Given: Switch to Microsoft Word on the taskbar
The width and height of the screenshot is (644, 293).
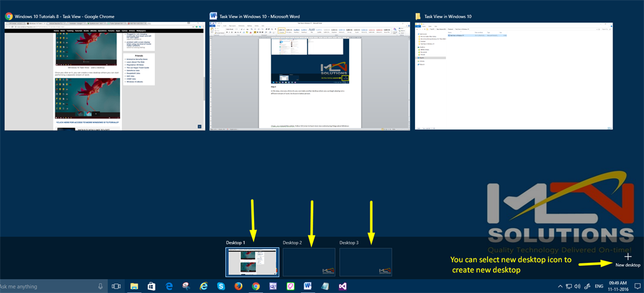Looking at the screenshot, I should coord(308,286).
